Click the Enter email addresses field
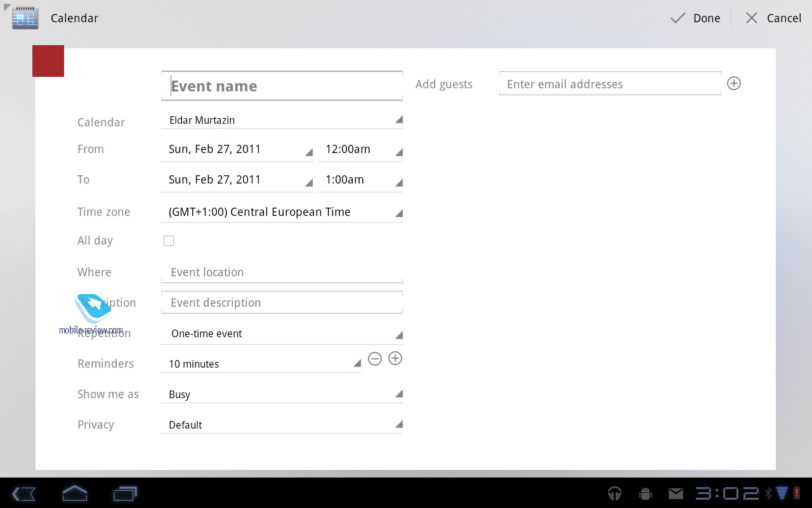812x508 pixels. tap(610, 84)
